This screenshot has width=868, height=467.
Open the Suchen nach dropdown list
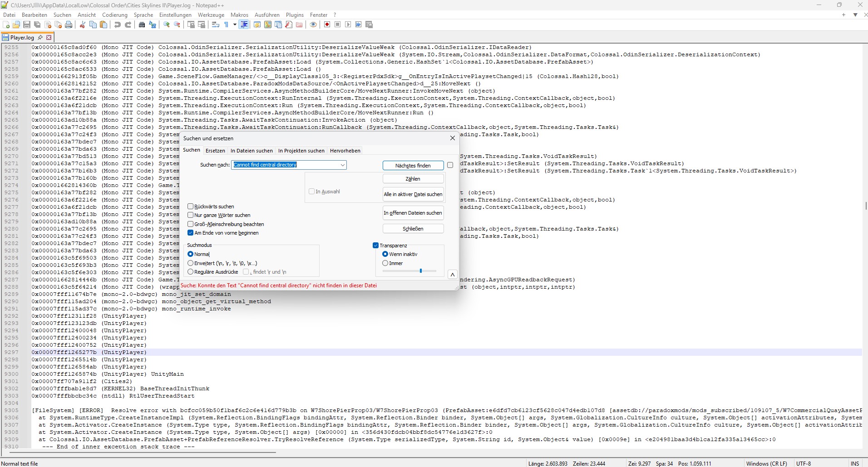[343, 165]
